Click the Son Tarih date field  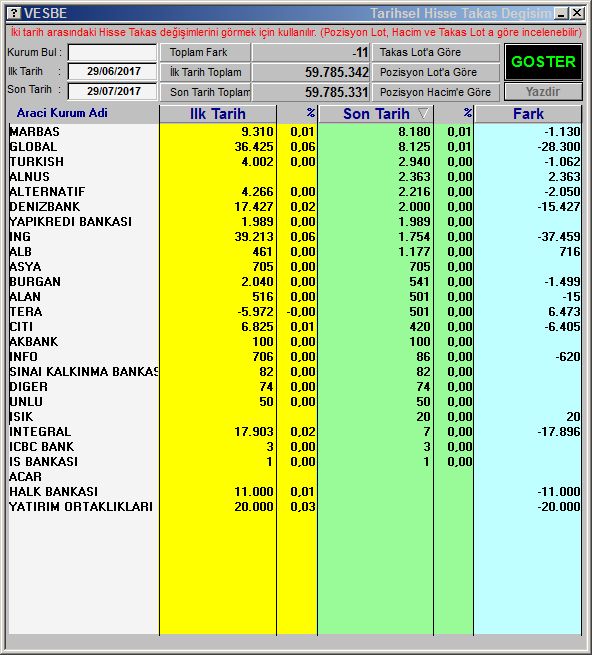(112, 91)
